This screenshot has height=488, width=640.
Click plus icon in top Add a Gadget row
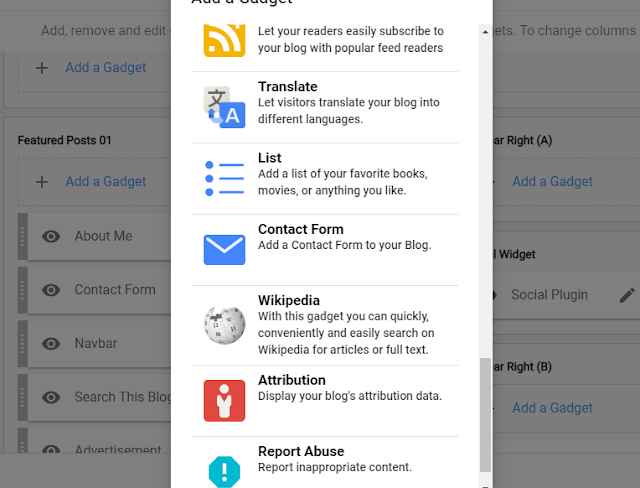[x=42, y=68]
